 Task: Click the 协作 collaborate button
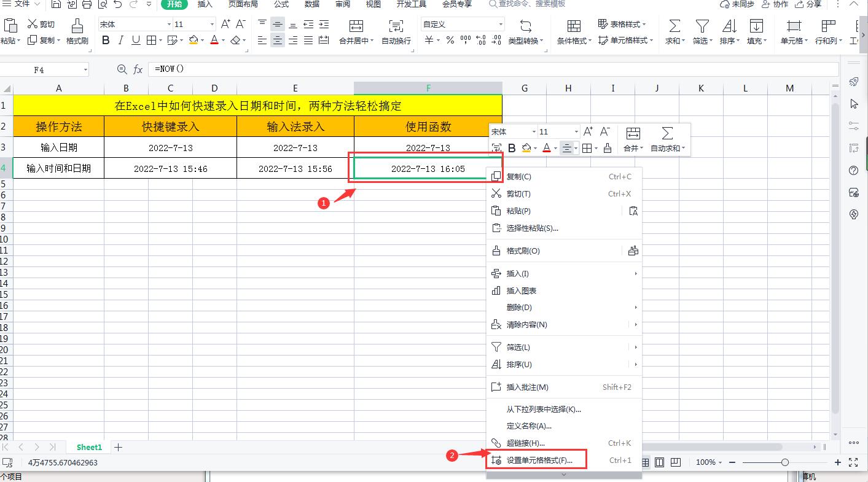click(x=775, y=4)
